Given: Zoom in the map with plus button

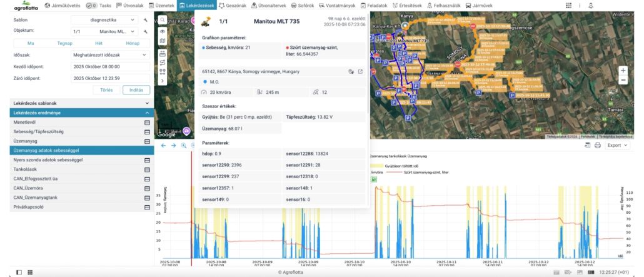Looking at the screenshot, I should click(623, 70).
